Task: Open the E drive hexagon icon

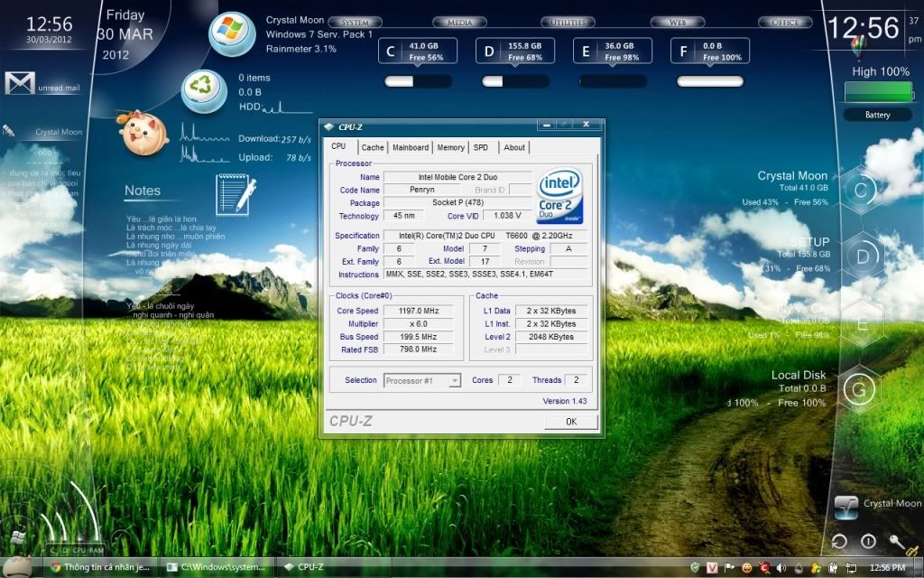Action: [862, 323]
